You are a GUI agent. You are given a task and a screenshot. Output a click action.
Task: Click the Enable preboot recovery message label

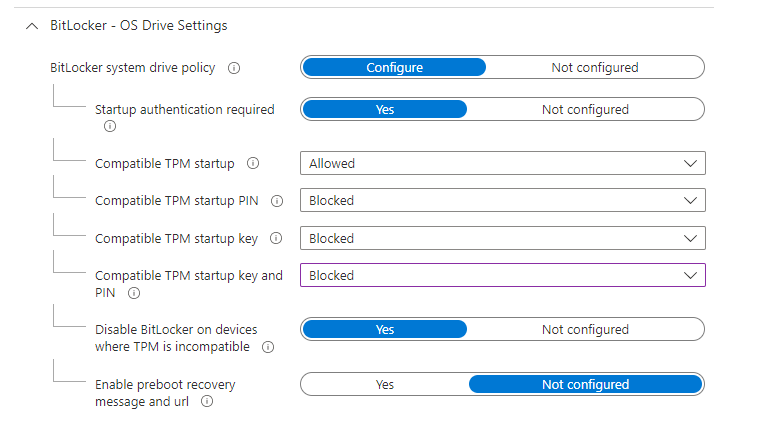[x=165, y=393]
